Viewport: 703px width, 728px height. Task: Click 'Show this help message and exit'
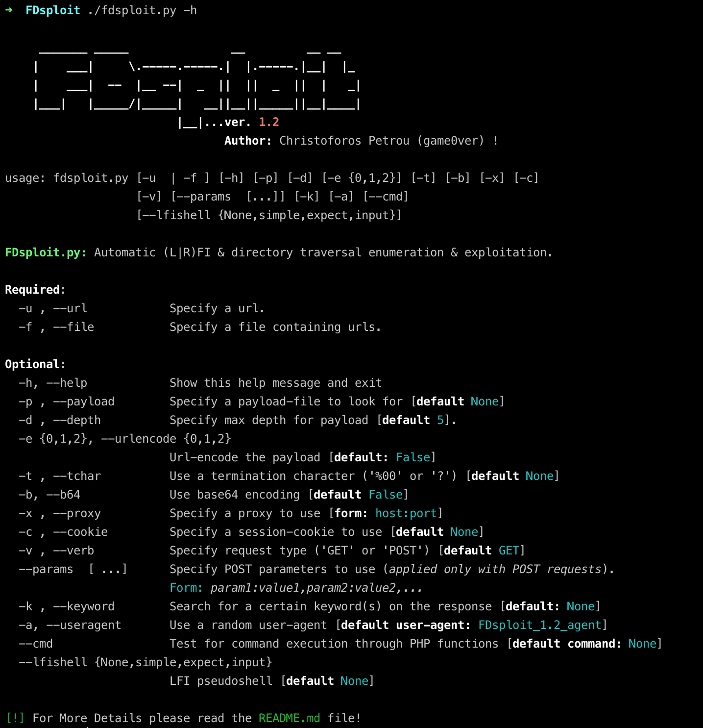coord(276,383)
